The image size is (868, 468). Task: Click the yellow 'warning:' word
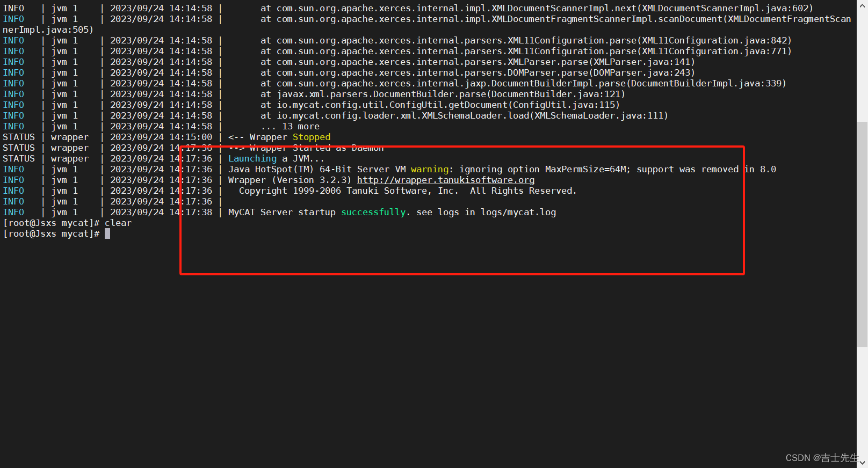point(432,170)
